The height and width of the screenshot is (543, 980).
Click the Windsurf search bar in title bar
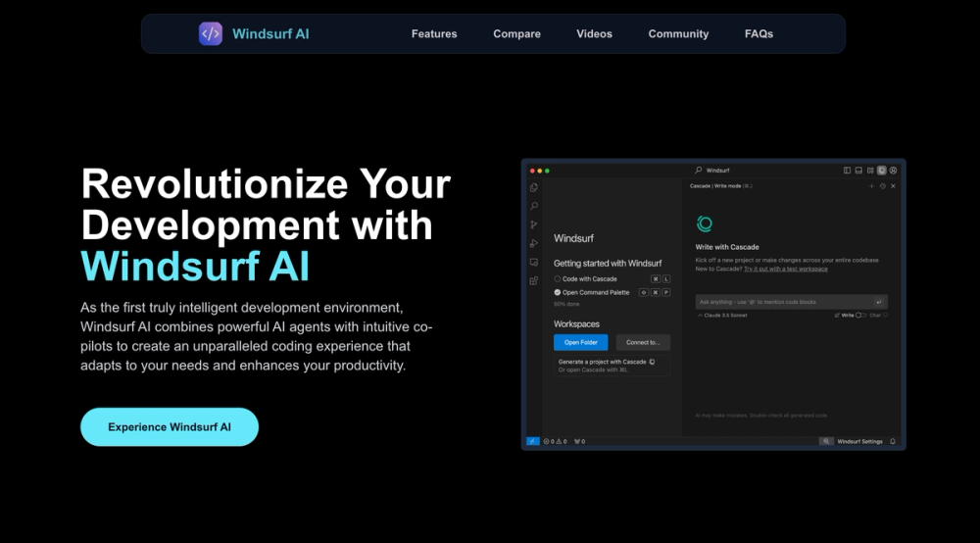712,170
